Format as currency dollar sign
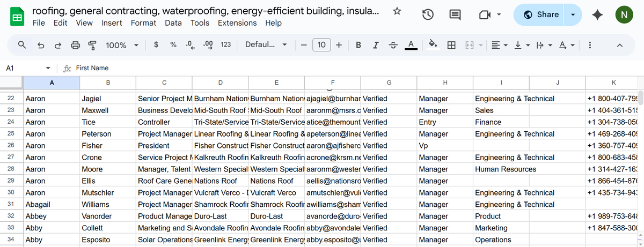 (x=156, y=45)
